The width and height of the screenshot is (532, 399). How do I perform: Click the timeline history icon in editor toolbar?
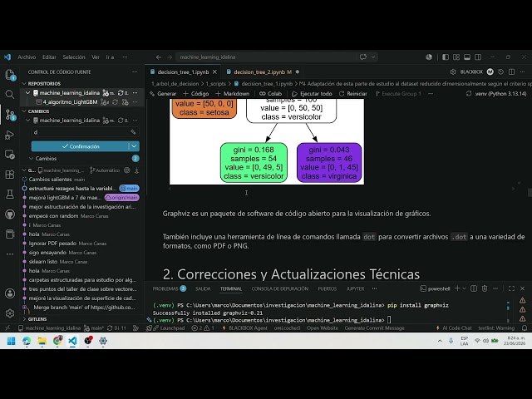tap(500, 72)
